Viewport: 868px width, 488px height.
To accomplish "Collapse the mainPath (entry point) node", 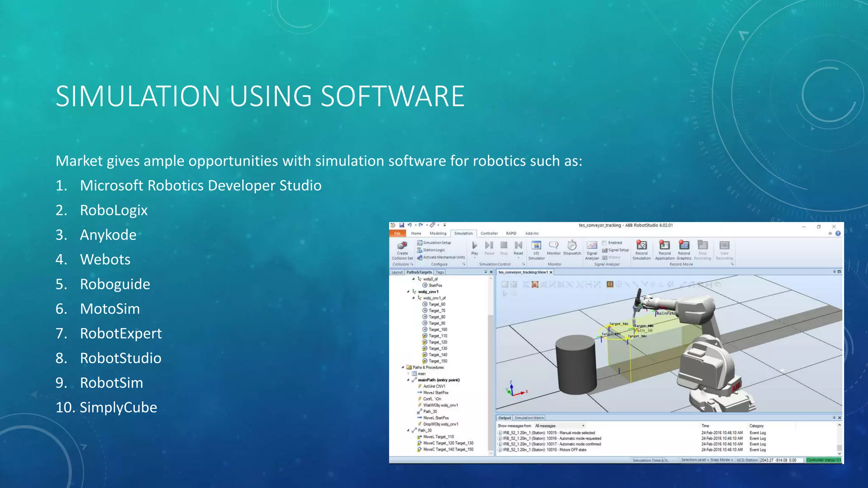I will tap(408, 380).
